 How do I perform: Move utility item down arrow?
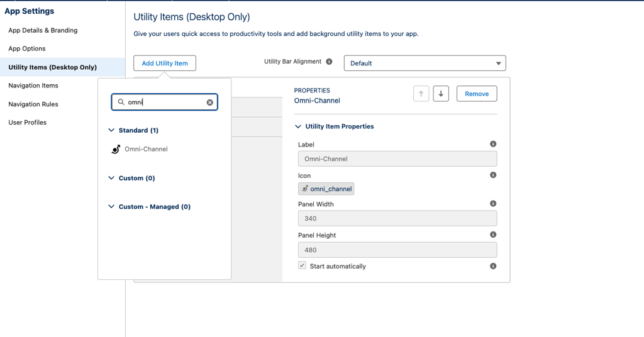(441, 94)
